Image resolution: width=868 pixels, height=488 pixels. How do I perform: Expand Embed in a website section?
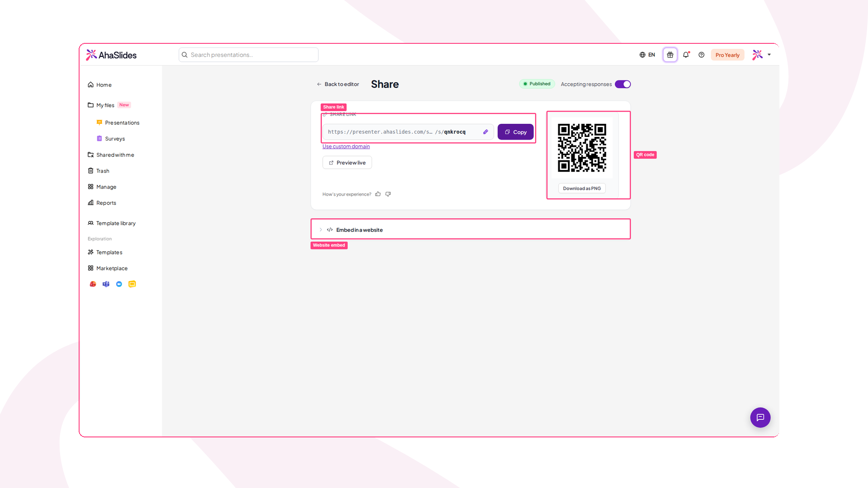coord(471,230)
